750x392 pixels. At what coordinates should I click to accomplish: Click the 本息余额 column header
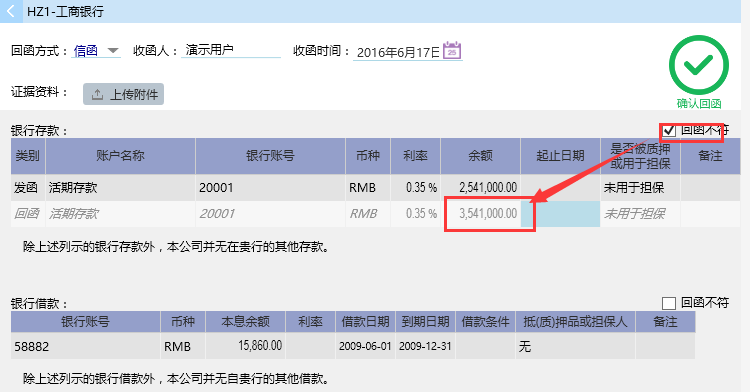pos(245,322)
